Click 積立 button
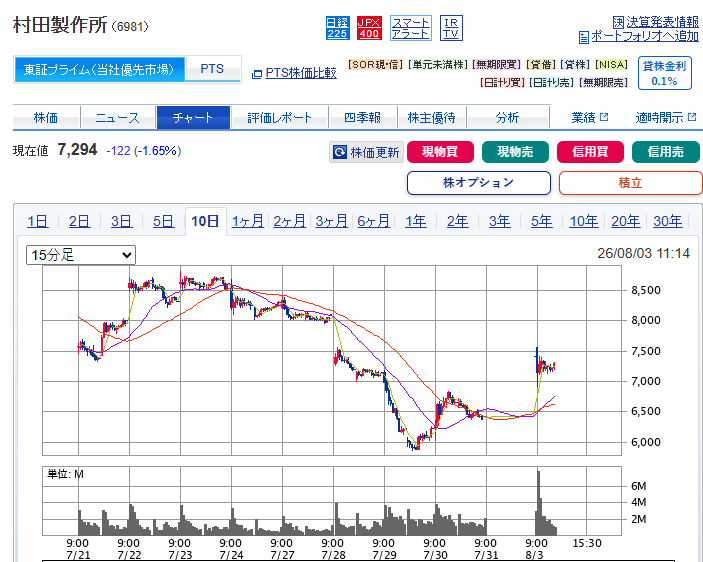The width and height of the screenshot is (703, 562). (630, 183)
